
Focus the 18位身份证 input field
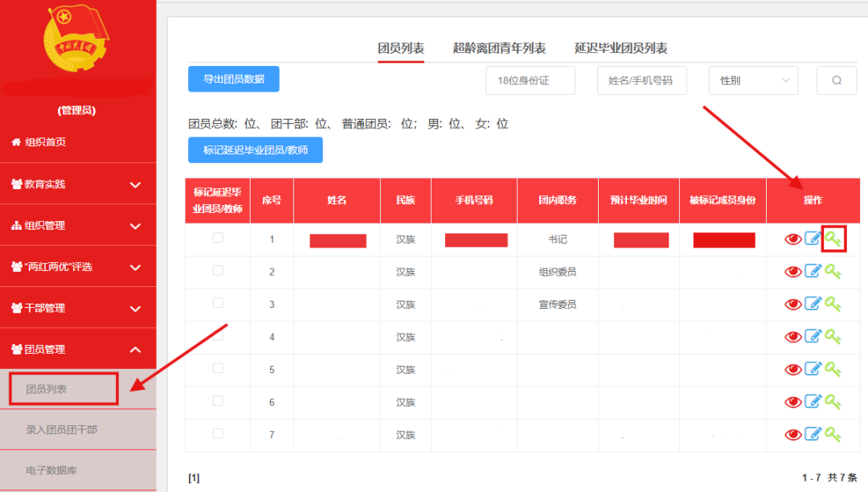tap(530, 80)
